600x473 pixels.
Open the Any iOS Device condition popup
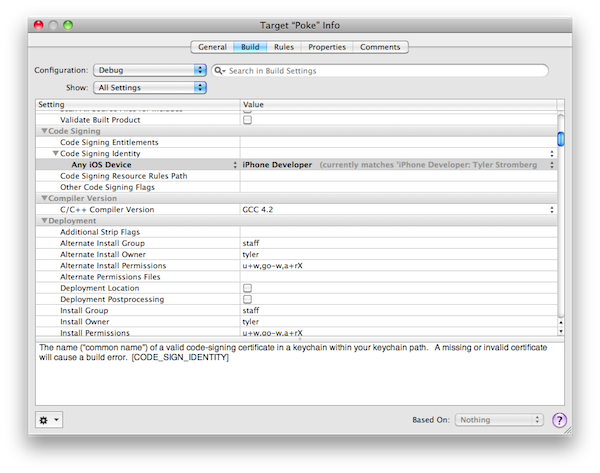pyautogui.click(x=235, y=165)
